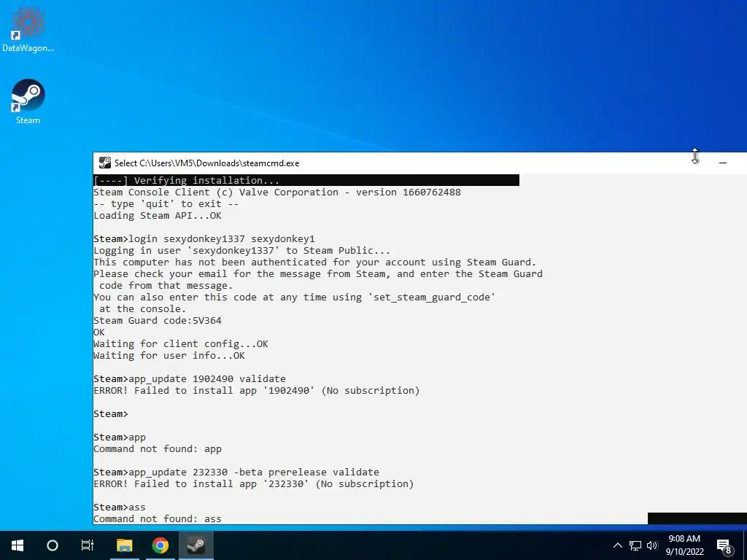Click the highlighted 'Verifying installation...' line

click(306, 180)
